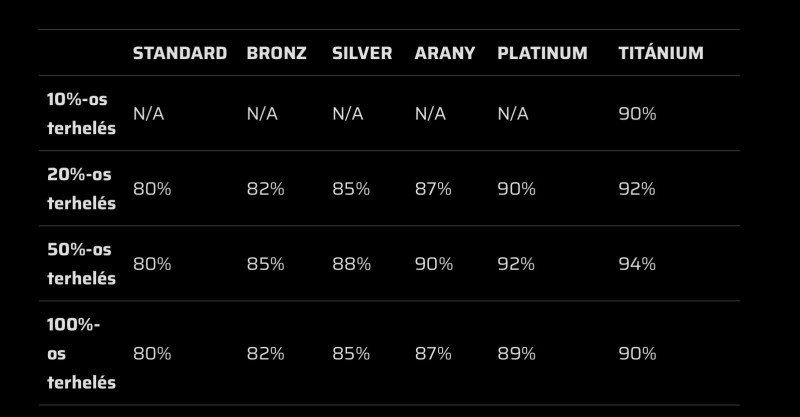800x417 pixels.
Task: Select the 20%-os terhelés row label
Action: click(81, 189)
